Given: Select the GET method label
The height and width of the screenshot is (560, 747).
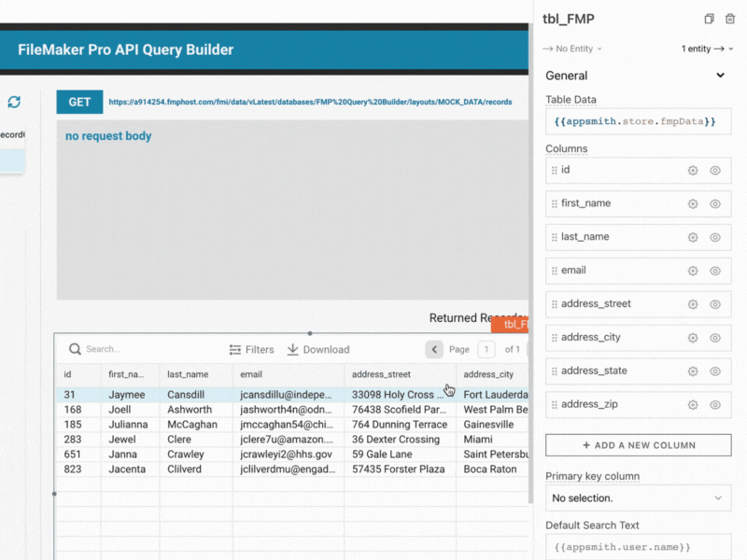Looking at the screenshot, I should [x=78, y=102].
